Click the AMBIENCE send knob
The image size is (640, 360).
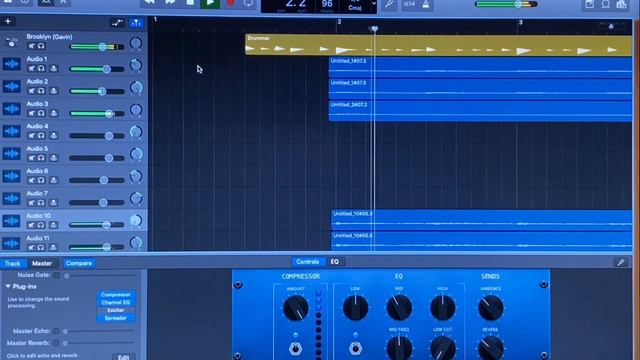point(490,307)
